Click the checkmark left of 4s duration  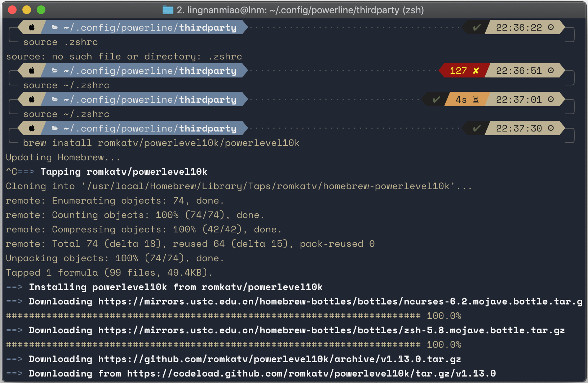pos(436,99)
